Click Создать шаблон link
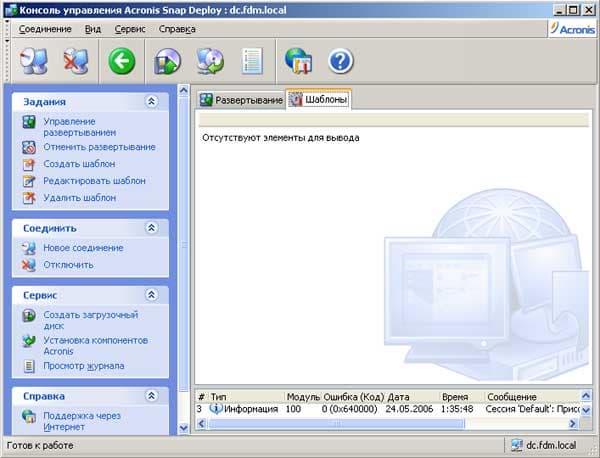600x458 pixels. tap(79, 164)
